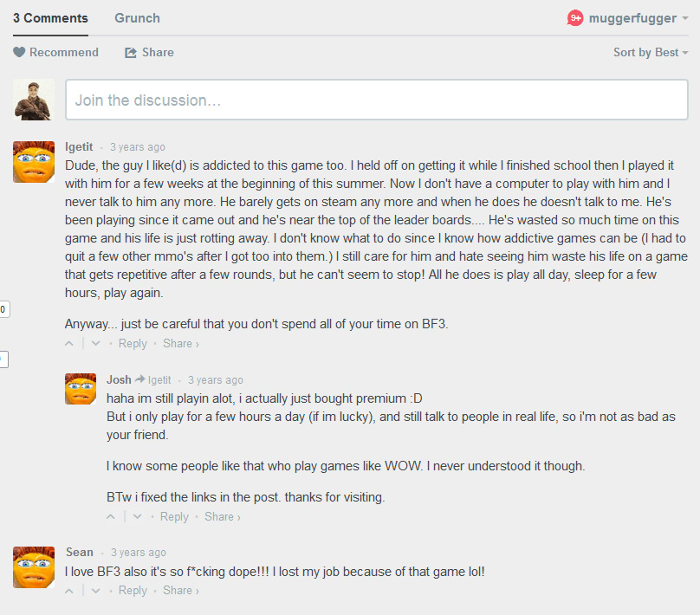The image size is (700, 615).
Task: Switch to the 3 Comments tab
Action: point(50,18)
